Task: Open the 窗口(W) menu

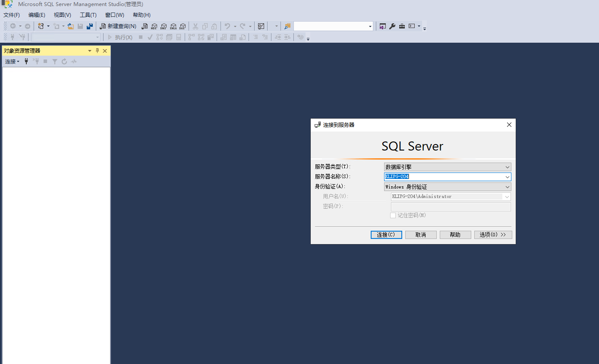Action: click(115, 15)
